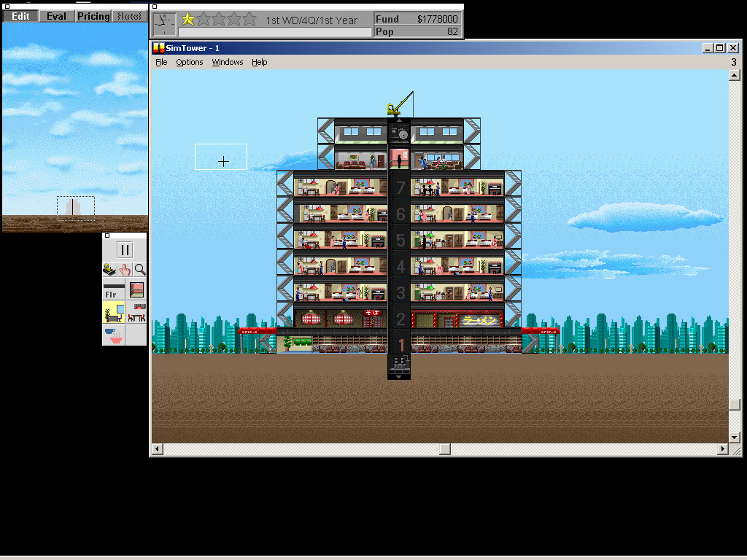Click the Pop value 82

tap(452, 31)
